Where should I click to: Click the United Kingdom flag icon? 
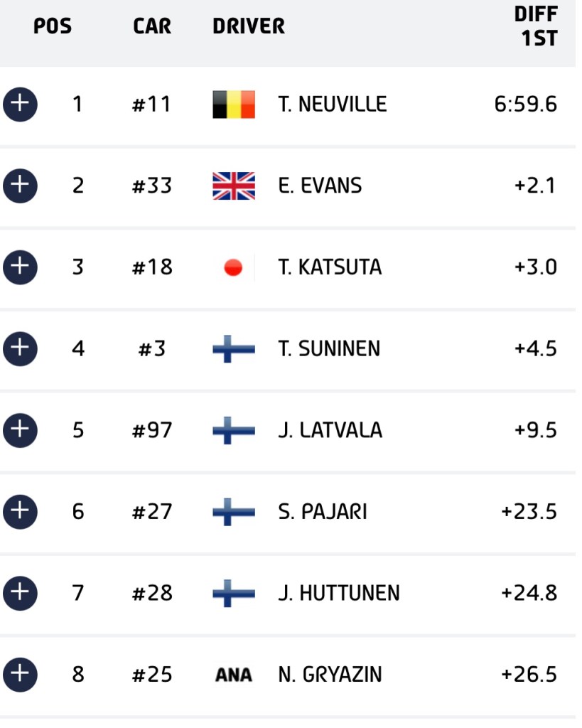click(x=234, y=186)
